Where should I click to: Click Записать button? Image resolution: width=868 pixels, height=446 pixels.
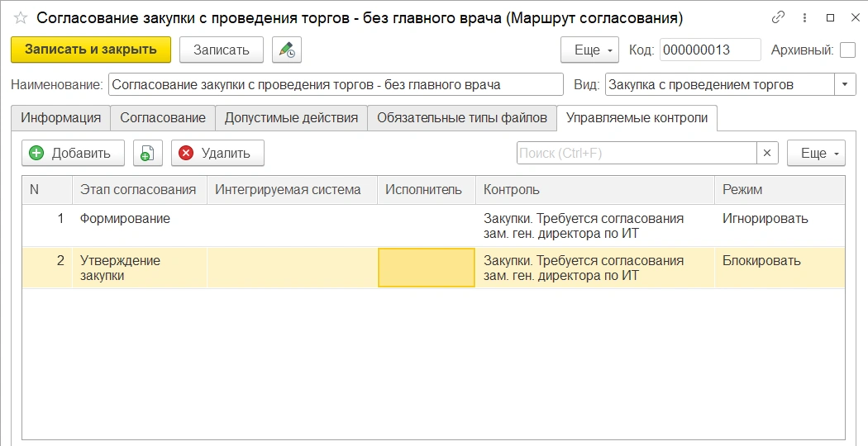[x=222, y=50]
